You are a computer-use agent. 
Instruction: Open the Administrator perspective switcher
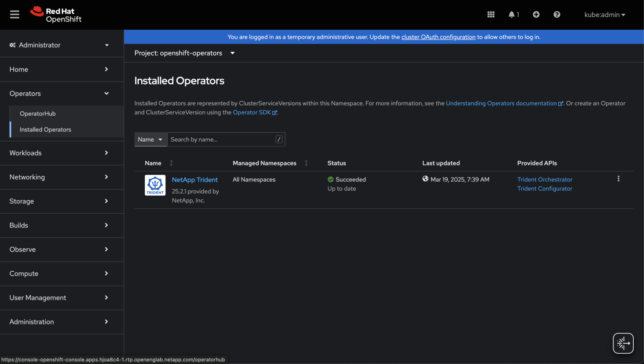(59, 45)
